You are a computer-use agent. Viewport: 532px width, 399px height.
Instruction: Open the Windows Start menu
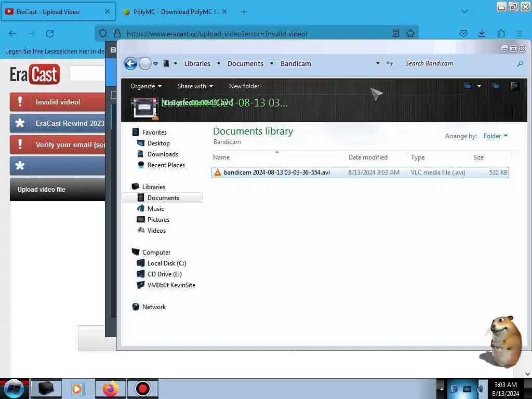14,389
